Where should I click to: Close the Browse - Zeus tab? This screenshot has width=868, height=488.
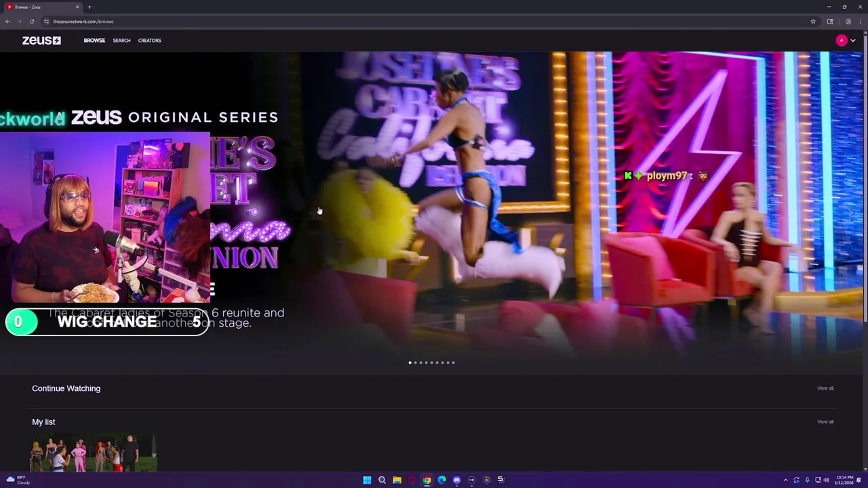(x=77, y=7)
